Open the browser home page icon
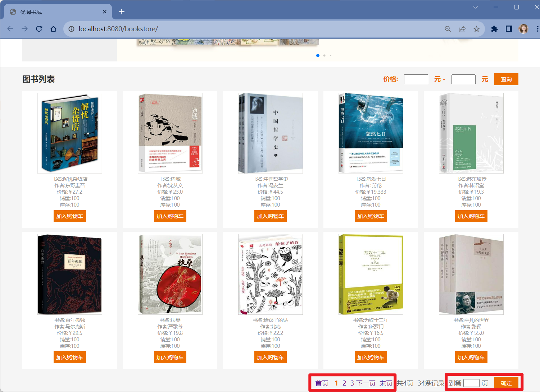 click(53, 29)
